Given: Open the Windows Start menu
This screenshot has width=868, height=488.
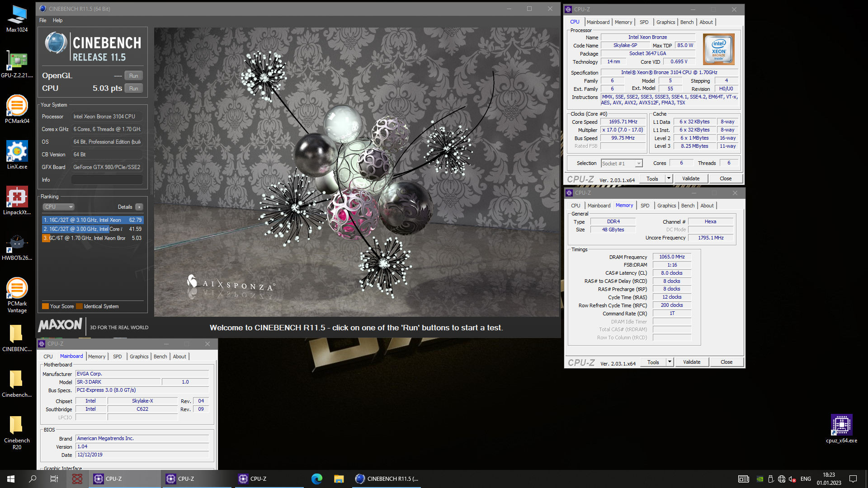Looking at the screenshot, I should click(11, 479).
